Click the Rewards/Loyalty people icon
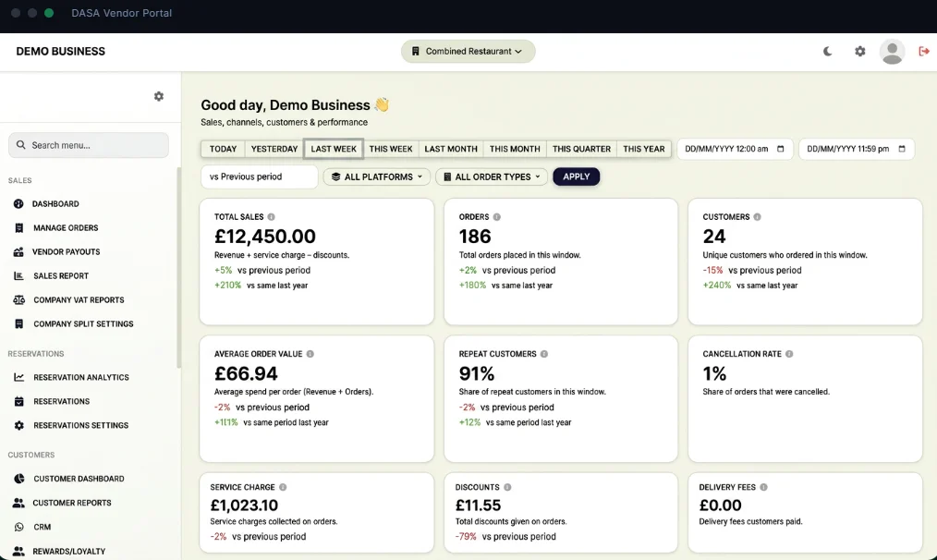 pyautogui.click(x=18, y=551)
